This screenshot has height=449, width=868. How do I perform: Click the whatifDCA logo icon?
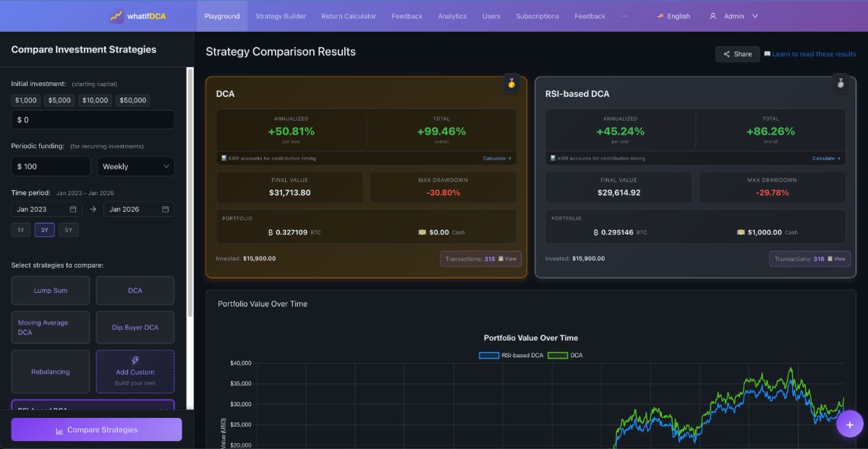coord(116,16)
